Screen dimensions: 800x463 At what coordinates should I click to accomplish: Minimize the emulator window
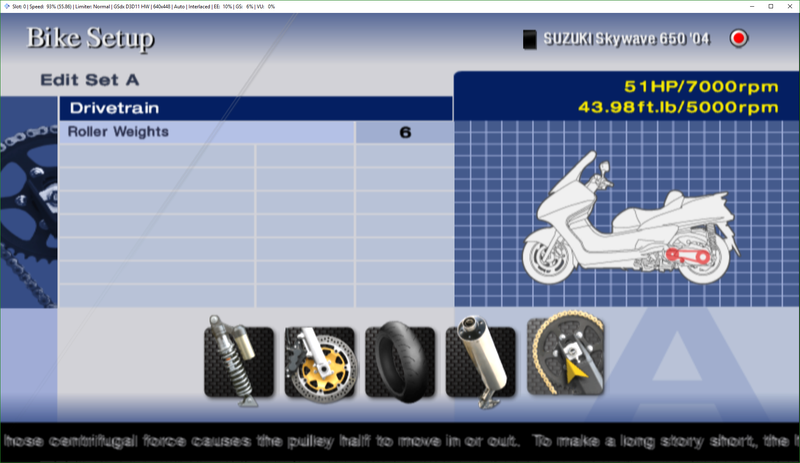coord(752,7)
